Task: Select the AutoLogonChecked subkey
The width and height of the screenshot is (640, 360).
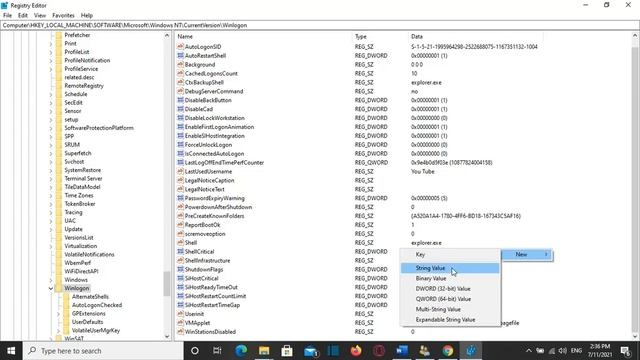Action: pyautogui.click(x=97, y=305)
